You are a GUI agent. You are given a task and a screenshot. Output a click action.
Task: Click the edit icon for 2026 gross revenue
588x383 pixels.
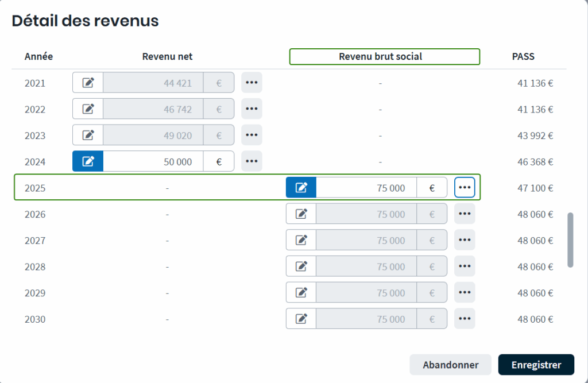(x=301, y=214)
